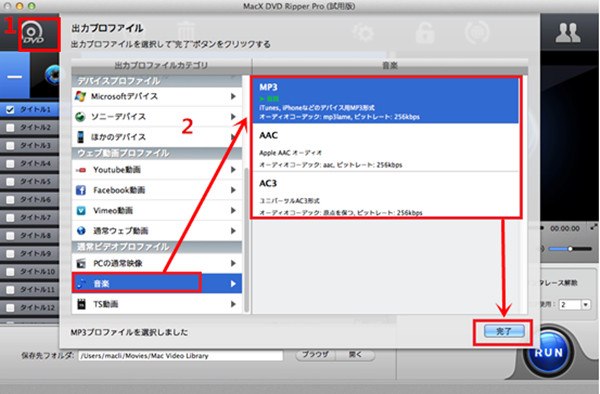Select the 音楽 category

click(x=157, y=283)
